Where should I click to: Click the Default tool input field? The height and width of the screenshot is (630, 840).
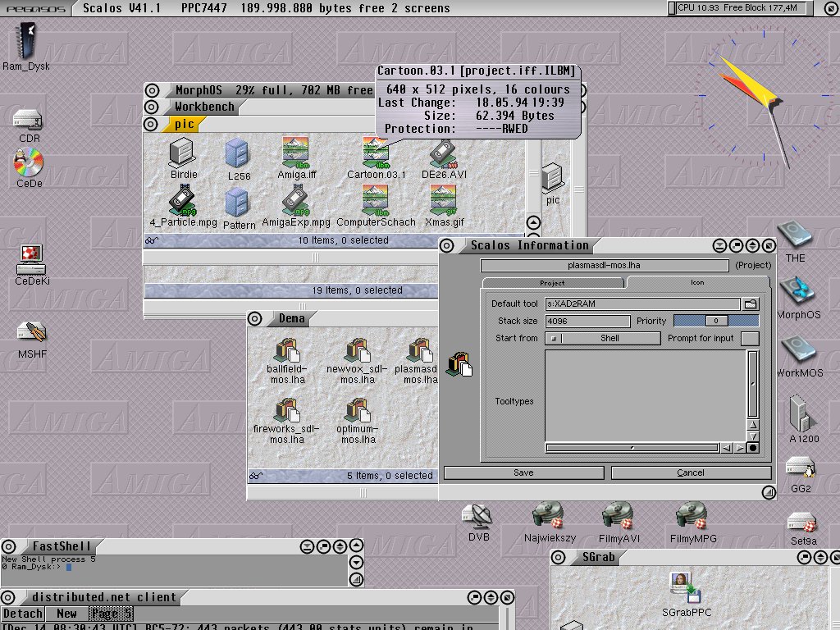[643, 304]
